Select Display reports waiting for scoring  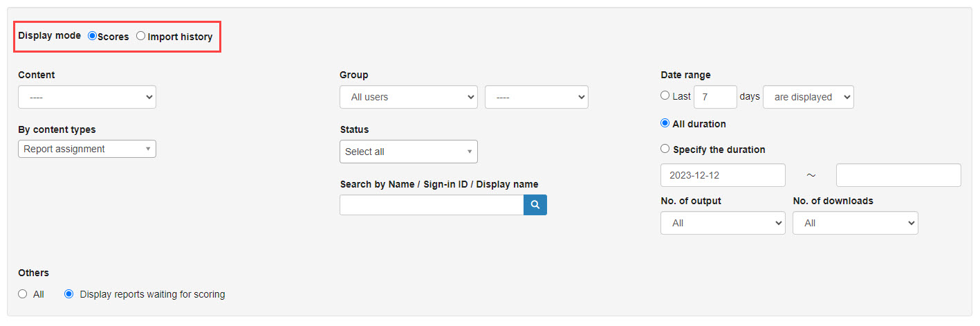pos(68,294)
